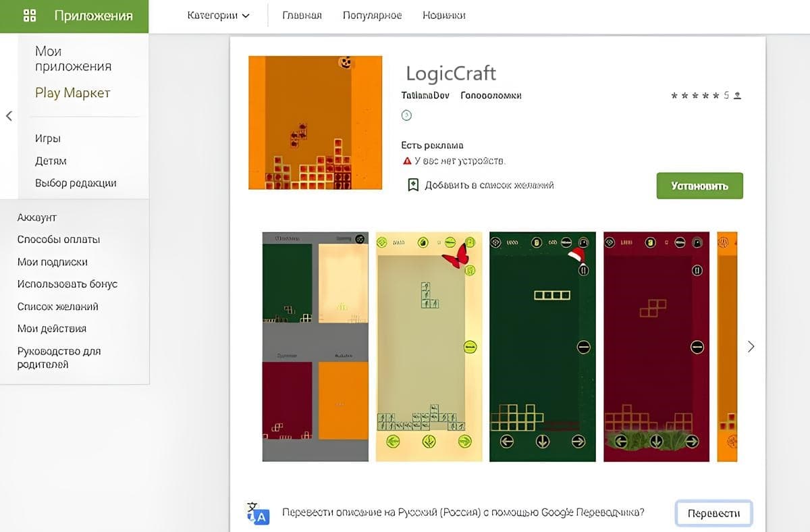
Task: Open Способы оплаты
Action: click(x=59, y=240)
